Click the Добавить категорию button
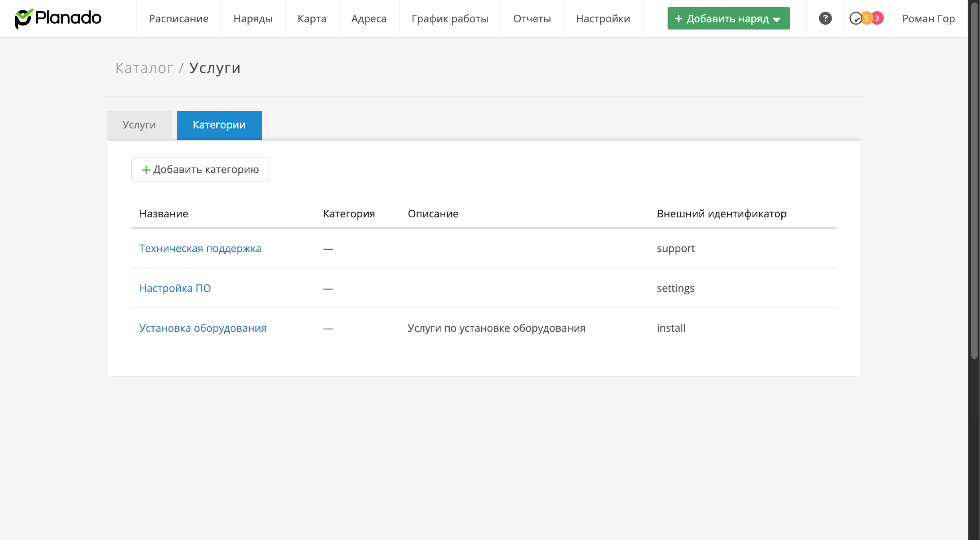Viewport: 980px width, 540px height. tap(200, 169)
